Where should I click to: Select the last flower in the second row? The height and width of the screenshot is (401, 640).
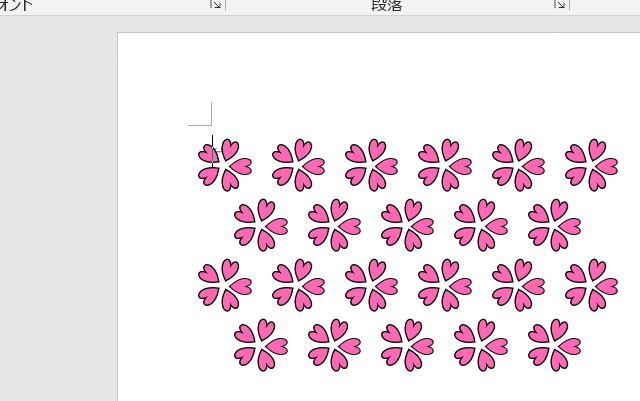(x=554, y=225)
